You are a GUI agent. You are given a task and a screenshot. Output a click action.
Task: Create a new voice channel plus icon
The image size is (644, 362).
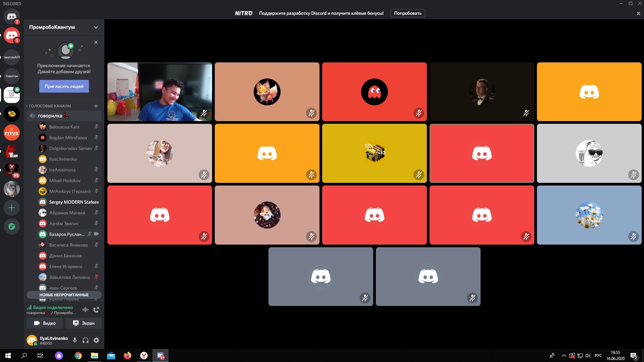click(96, 106)
